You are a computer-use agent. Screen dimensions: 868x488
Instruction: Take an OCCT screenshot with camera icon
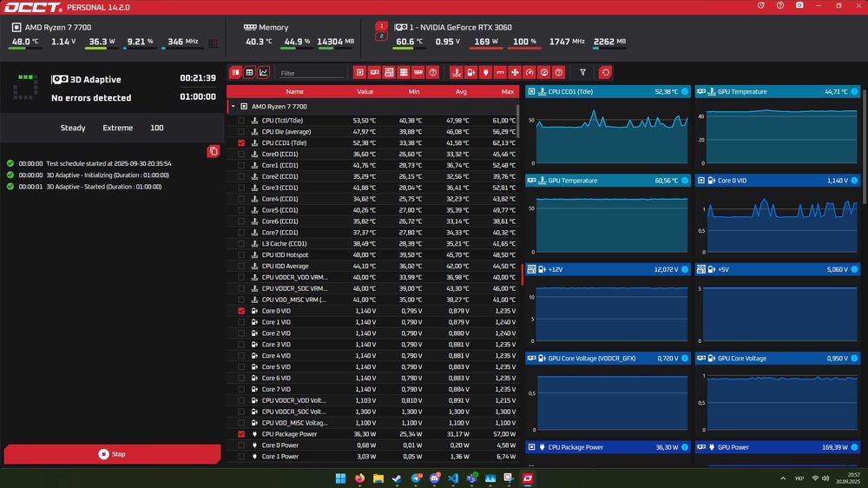[x=799, y=5]
